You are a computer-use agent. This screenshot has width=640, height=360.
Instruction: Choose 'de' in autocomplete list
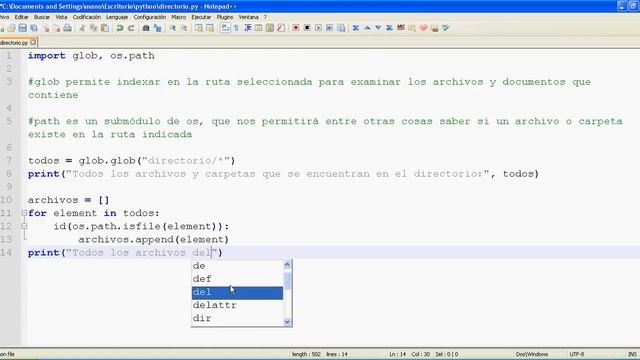coord(237,266)
